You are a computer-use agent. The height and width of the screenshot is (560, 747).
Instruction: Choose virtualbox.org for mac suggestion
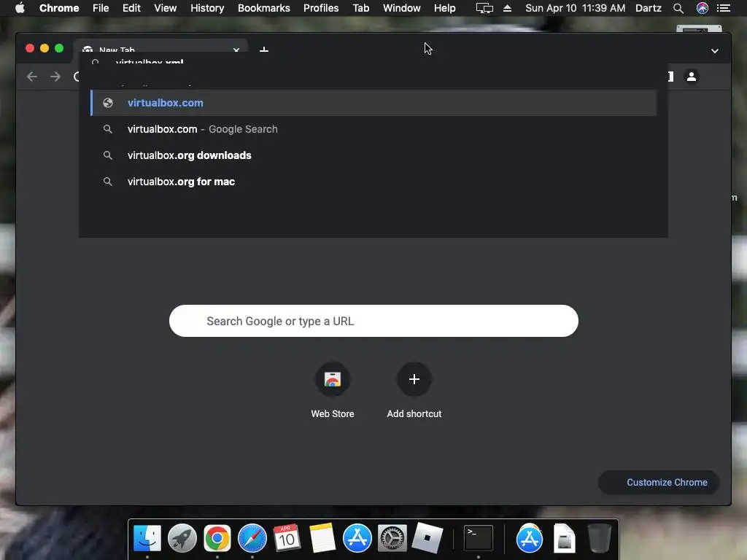point(373,182)
